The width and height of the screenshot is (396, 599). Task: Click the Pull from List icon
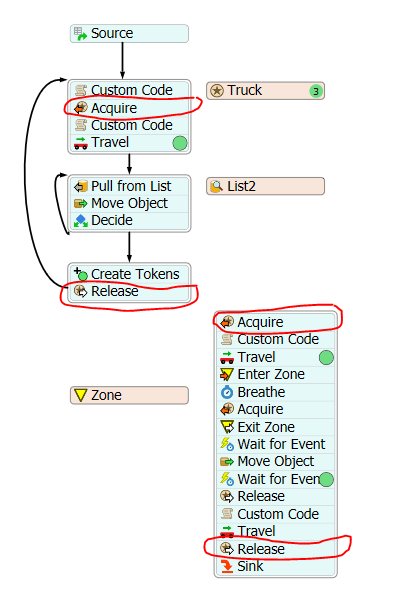(x=81, y=186)
